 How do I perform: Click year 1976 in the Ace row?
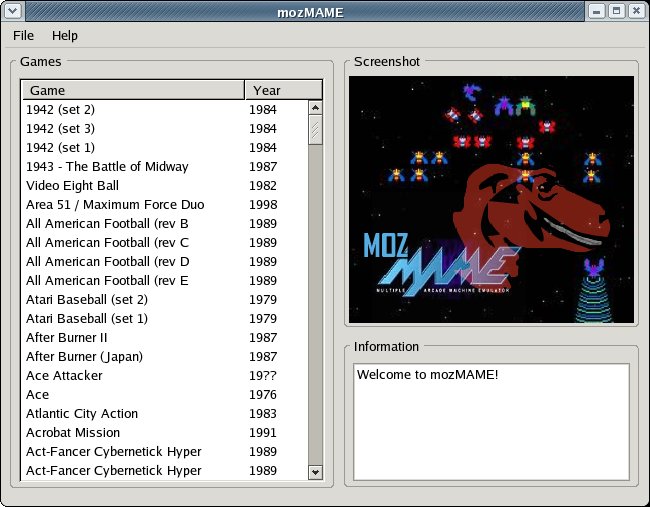(263, 395)
